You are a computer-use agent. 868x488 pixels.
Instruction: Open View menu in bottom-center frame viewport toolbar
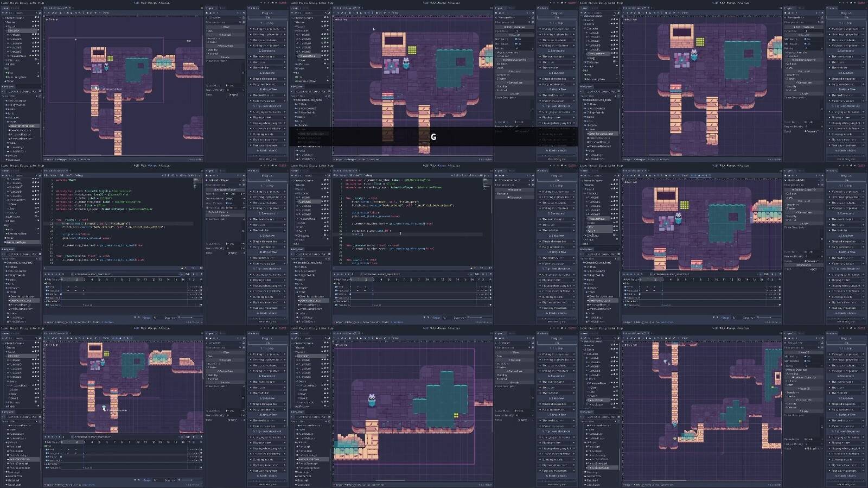396,339
